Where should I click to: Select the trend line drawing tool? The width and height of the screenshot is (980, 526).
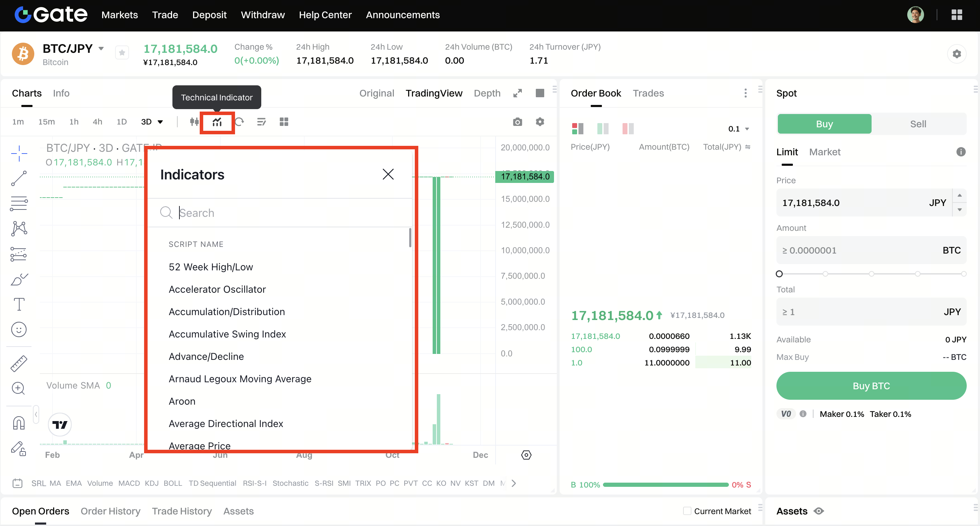pyautogui.click(x=19, y=178)
